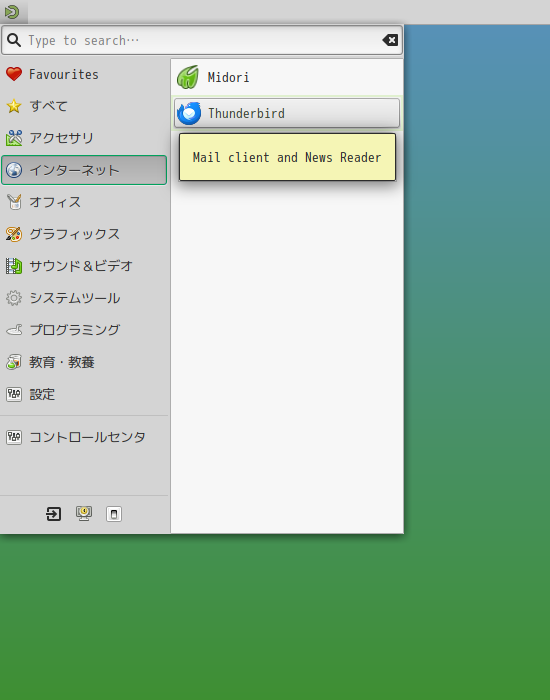Click the shutdown power icon
The width and height of the screenshot is (550, 700).
114,514
